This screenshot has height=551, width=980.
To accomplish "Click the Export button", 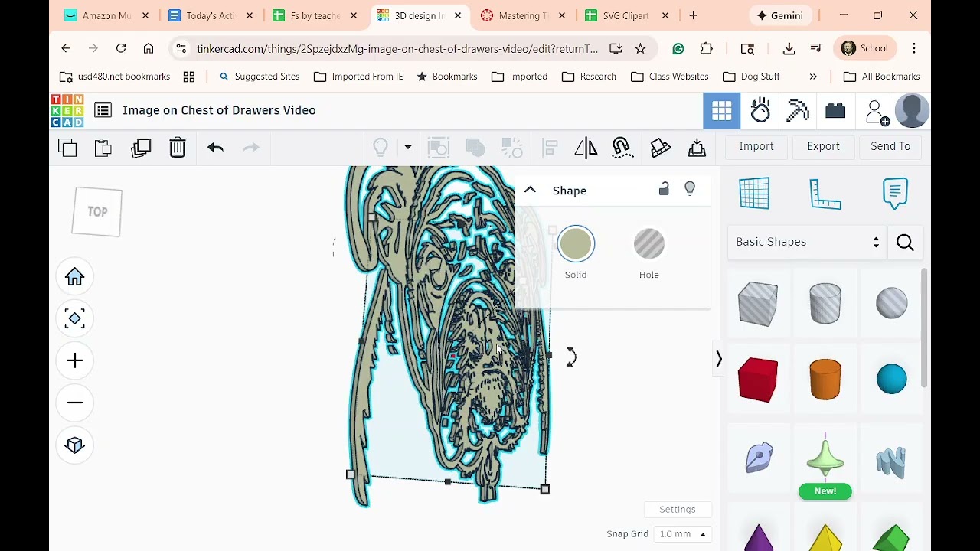I will click(x=823, y=146).
